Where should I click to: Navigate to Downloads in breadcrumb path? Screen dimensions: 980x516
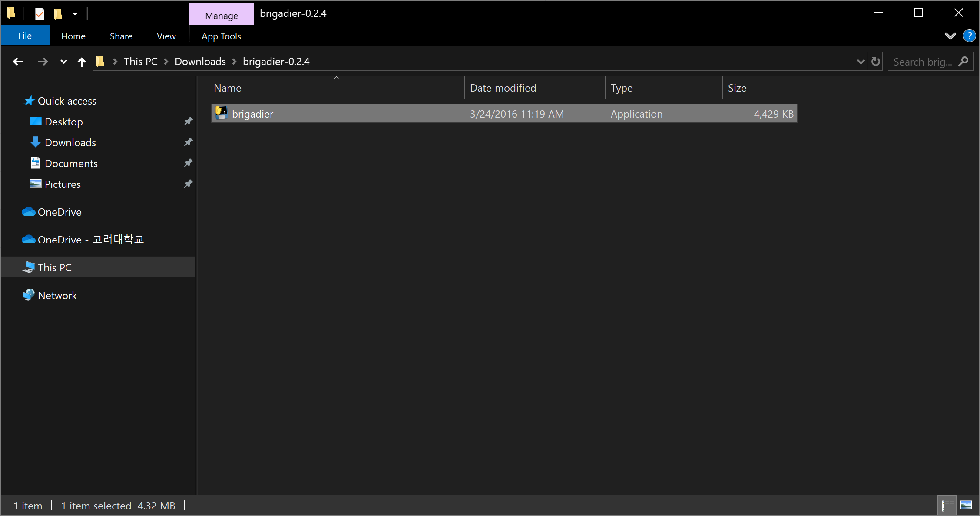(x=200, y=62)
